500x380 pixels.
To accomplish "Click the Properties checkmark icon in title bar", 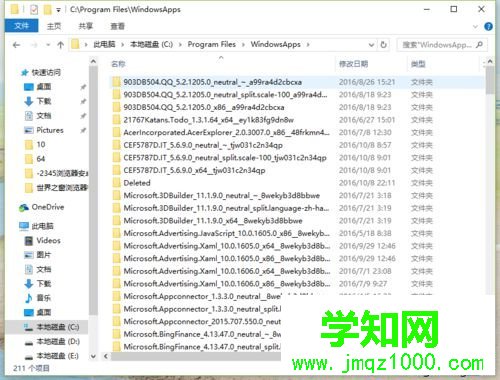I will tap(34, 10).
